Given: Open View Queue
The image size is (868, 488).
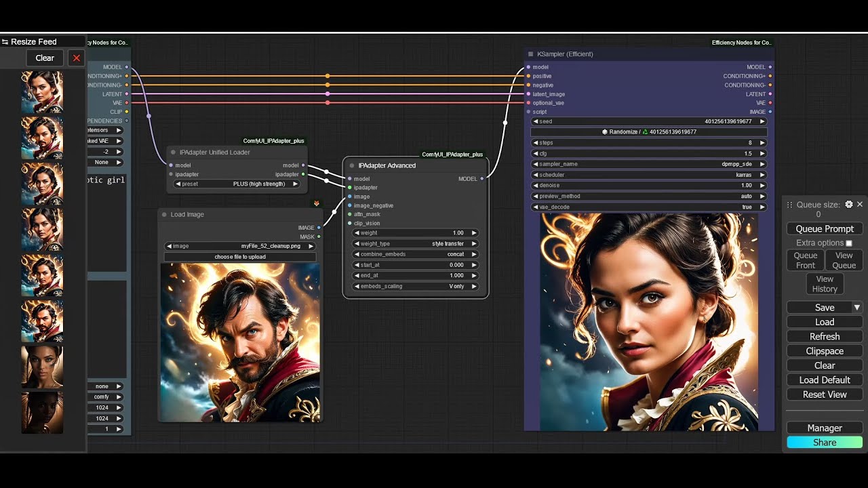Looking at the screenshot, I should (844, 260).
